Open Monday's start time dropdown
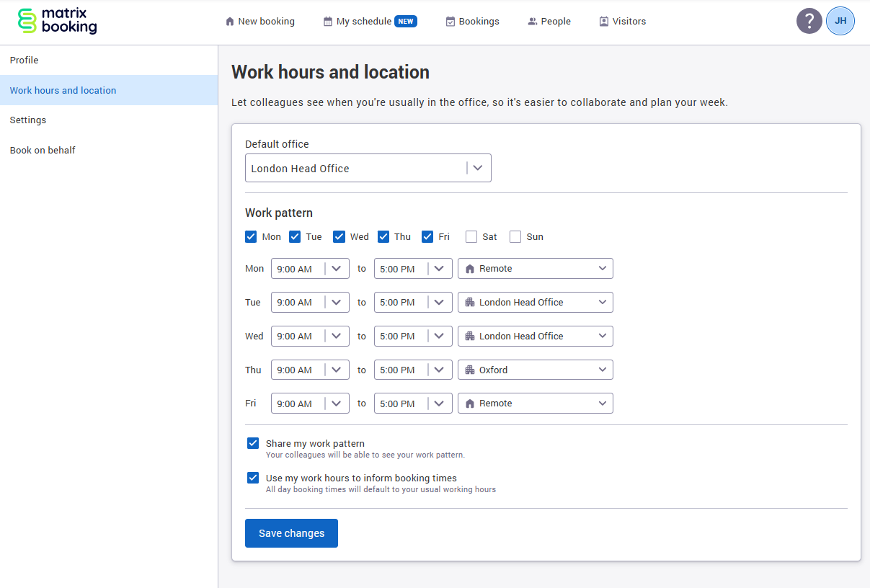This screenshot has width=870, height=588. 310,269
